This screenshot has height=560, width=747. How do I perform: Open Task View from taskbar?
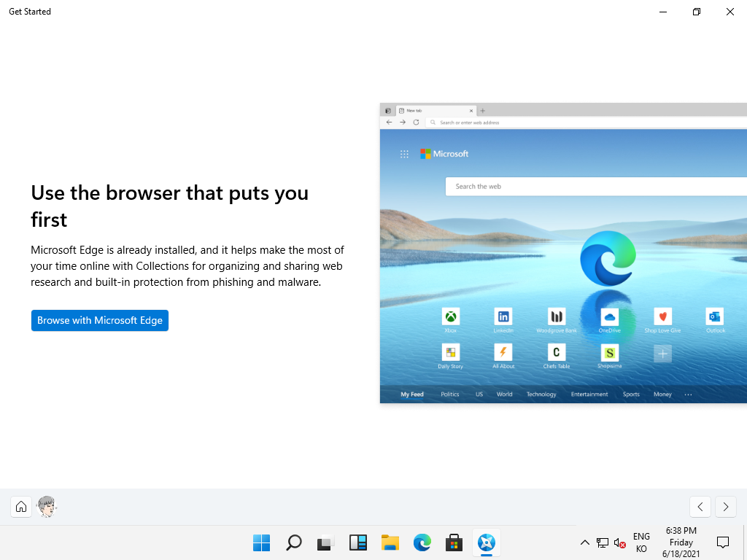pyautogui.click(x=325, y=542)
